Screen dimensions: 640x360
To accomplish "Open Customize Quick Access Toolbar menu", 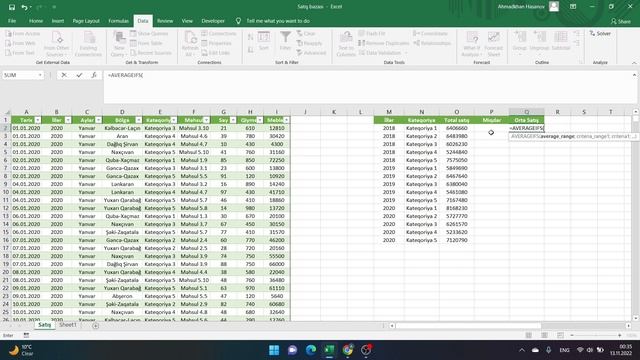I will pos(54,7).
